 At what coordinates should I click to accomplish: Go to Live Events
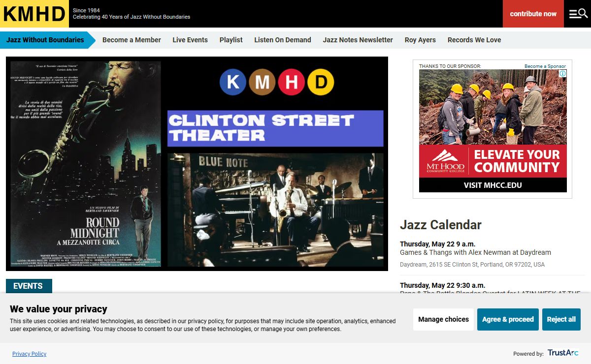tap(190, 40)
